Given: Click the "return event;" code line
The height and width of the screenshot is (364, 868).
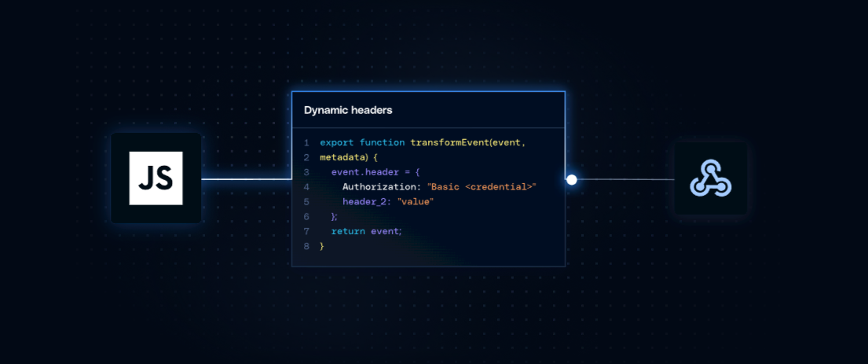Looking at the screenshot, I should [367, 232].
